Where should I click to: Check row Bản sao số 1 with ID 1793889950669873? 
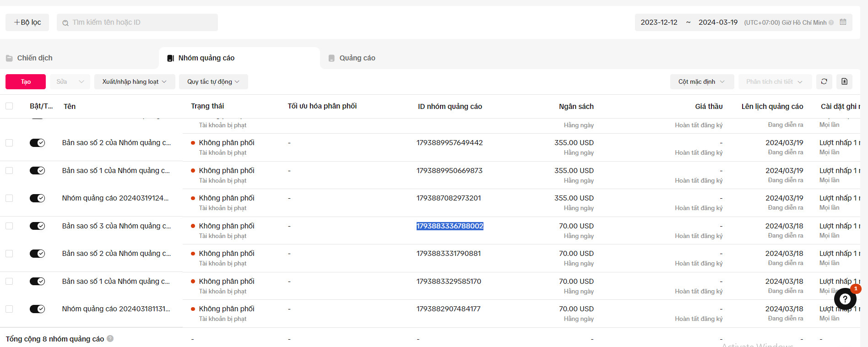click(x=9, y=170)
